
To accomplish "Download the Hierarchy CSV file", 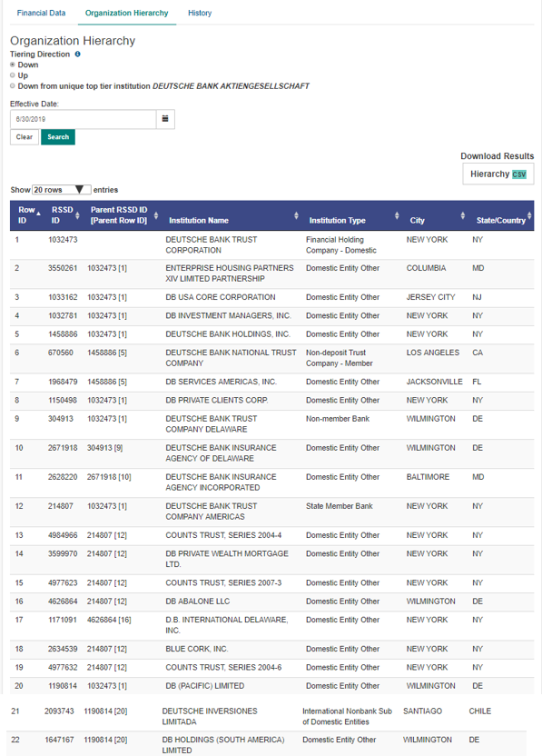I will click(498, 174).
